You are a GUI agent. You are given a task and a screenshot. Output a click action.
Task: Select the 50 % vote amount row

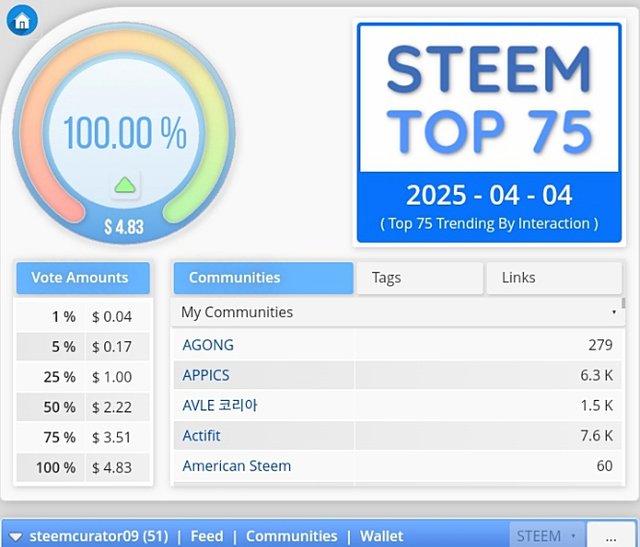[83, 407]
